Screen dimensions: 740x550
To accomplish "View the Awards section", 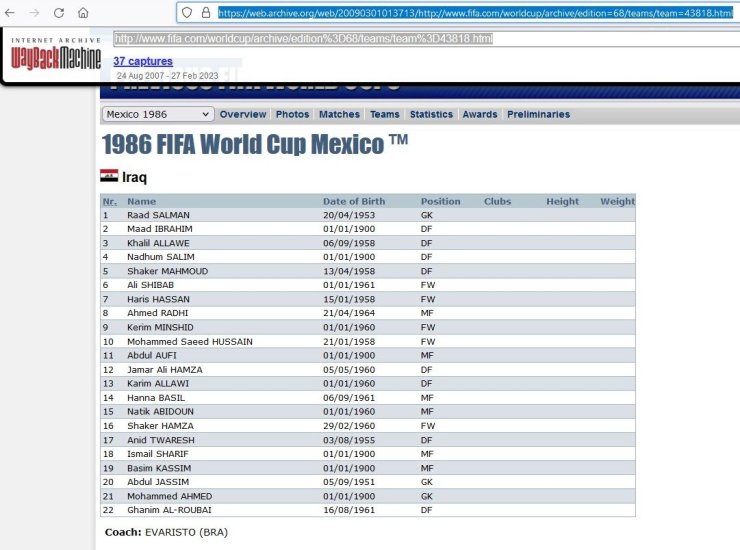I will (x=479, y=114).
